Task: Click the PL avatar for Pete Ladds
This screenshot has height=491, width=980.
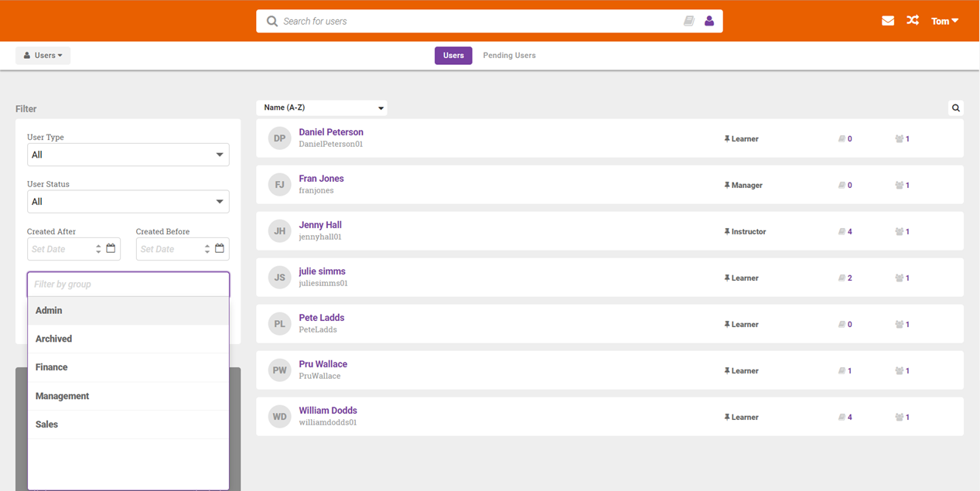Action: 280,324
